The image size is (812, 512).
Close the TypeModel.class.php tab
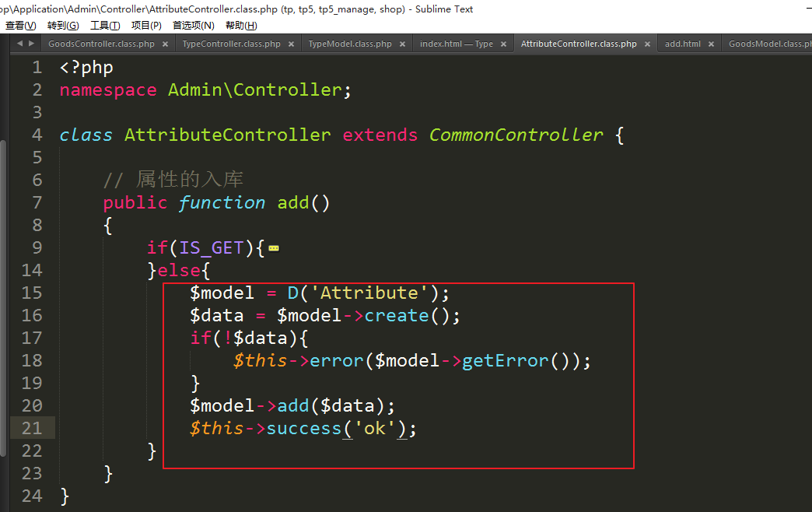click(x=402, y=44)
